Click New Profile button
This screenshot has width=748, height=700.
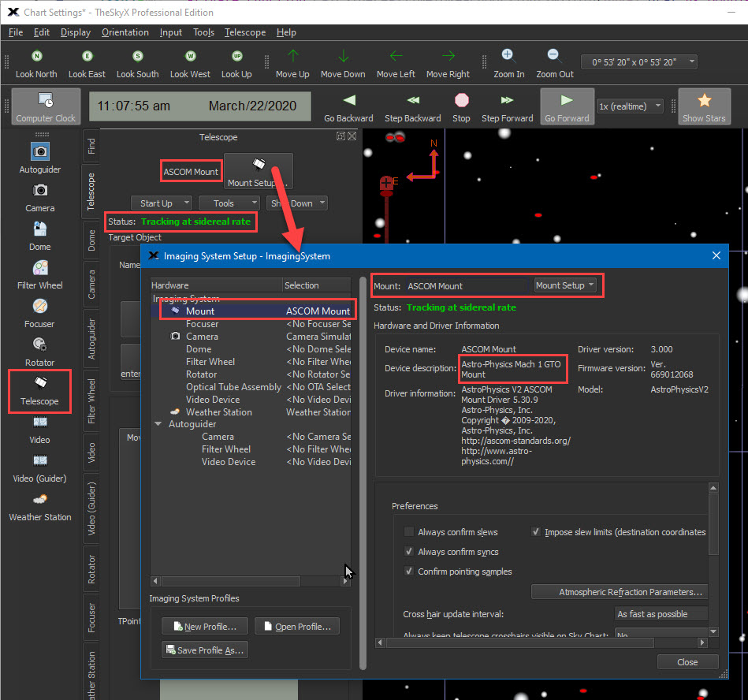click(x=205, y=627)
